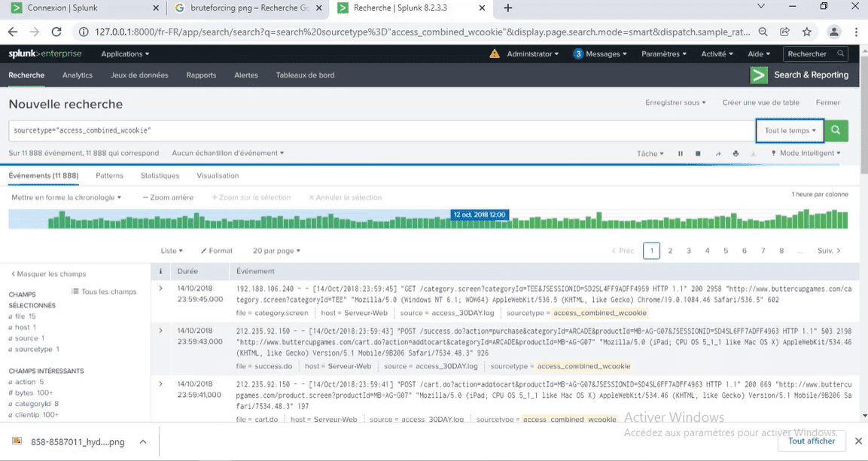Viewport: 868px width, 461px height.
Task: Click Tout afficher downloads button
Action: click(812, 441)
